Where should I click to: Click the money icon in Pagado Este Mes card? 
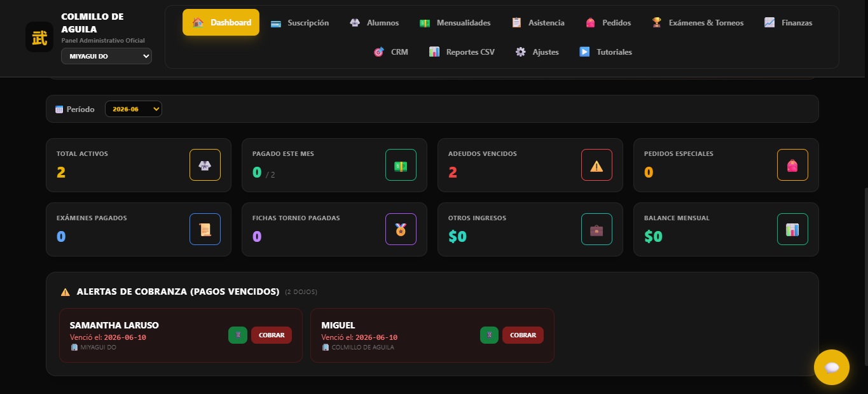pyautogui.click(x=401, y=165)
